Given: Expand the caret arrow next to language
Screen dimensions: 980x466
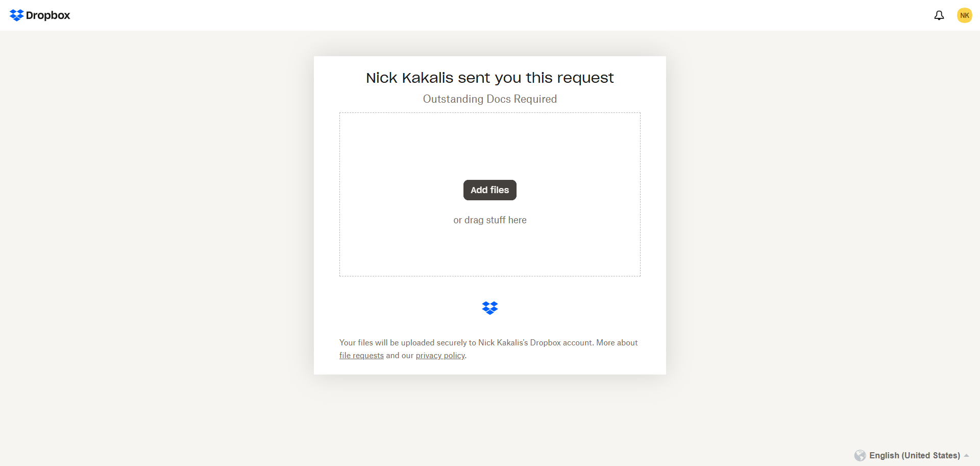Looking at the screenshot, I should (966, 455).
